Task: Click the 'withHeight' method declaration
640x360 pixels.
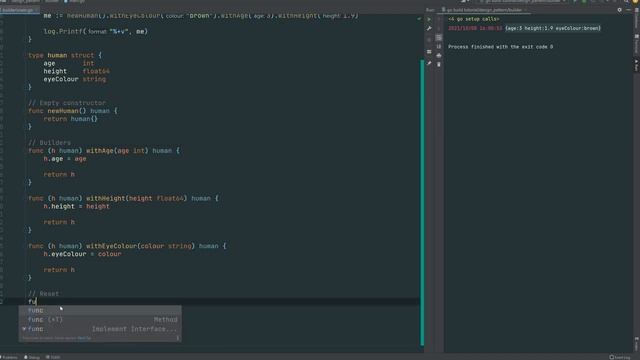Action: click(123, 198)
